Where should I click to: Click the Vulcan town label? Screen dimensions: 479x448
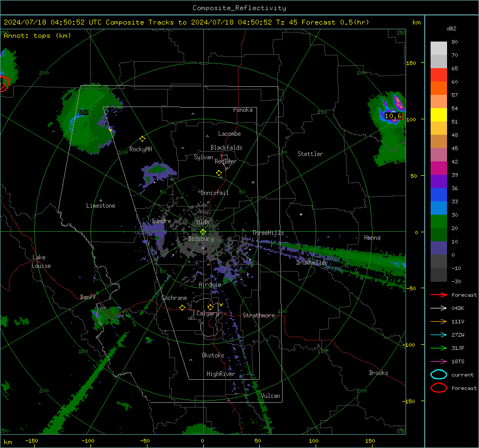pos(270,396)
